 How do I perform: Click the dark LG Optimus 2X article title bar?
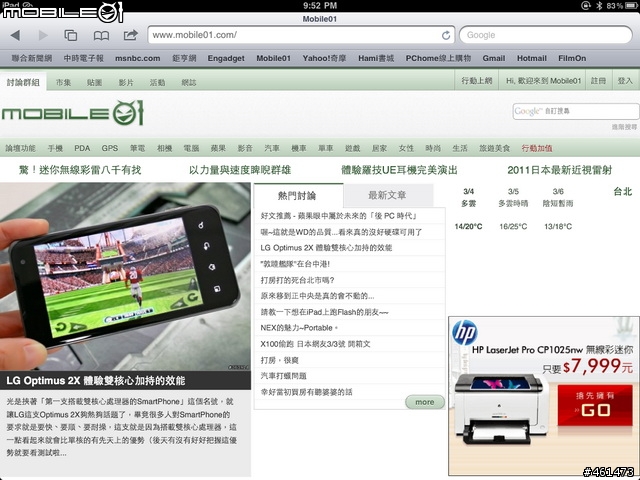pyautogui.click(x=125, y=380)
